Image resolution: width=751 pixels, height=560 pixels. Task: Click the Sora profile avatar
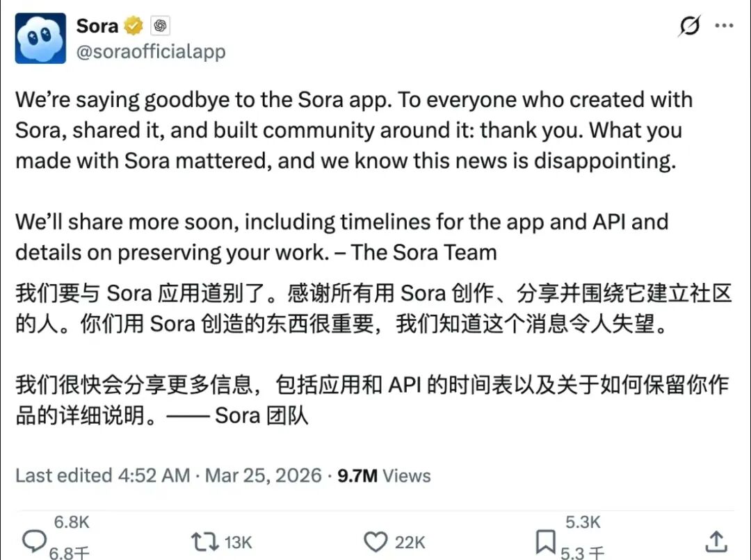click(40, 38)
